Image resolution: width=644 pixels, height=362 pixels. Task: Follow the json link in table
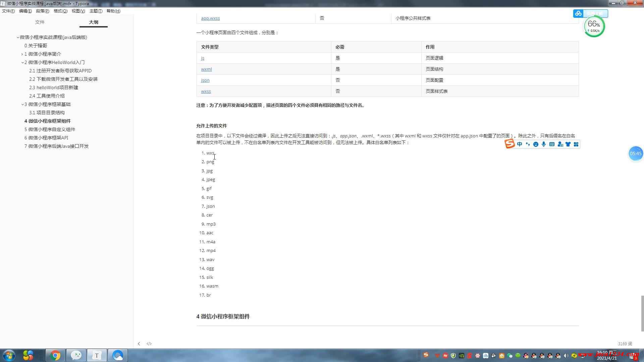pos(205,80)
